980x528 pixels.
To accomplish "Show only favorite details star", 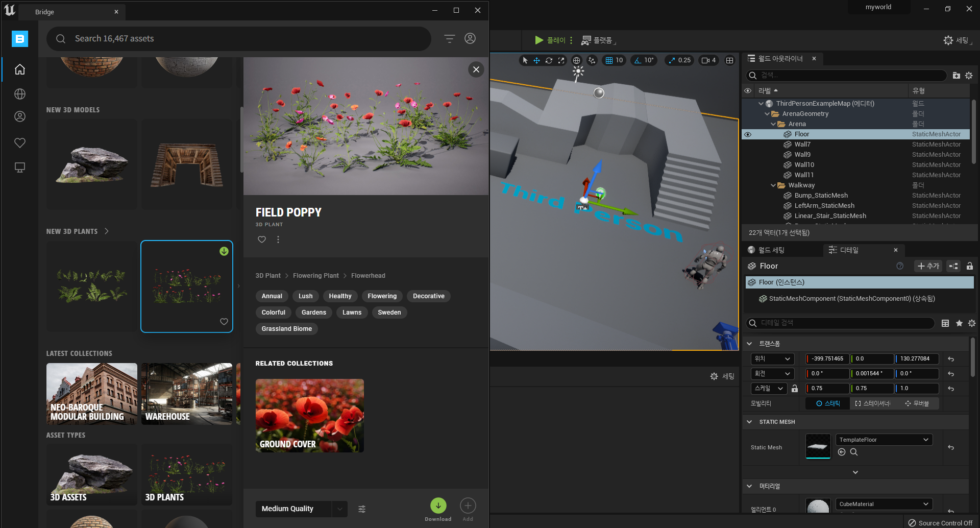I will (959, 323).
